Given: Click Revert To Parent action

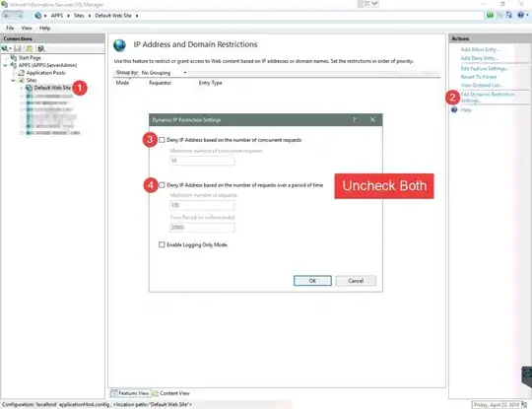Looking at the screenshot, I should coord(479,77).
